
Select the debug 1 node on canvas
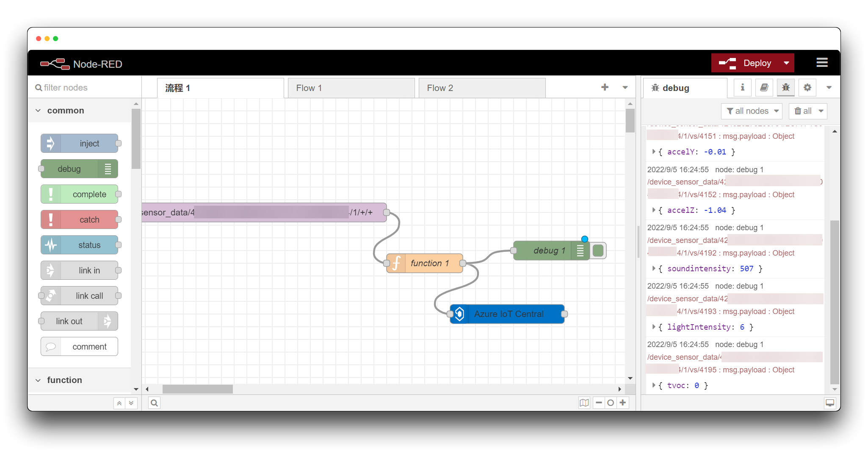(551, 251)
